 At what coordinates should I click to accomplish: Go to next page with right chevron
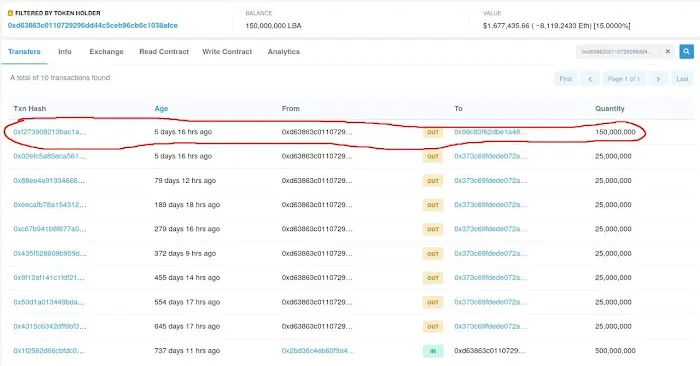[658, 79]
